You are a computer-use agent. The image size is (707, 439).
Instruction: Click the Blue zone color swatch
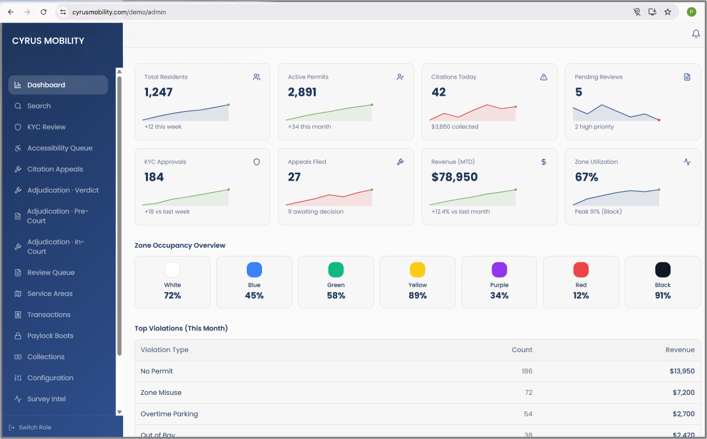coord(254,270)
